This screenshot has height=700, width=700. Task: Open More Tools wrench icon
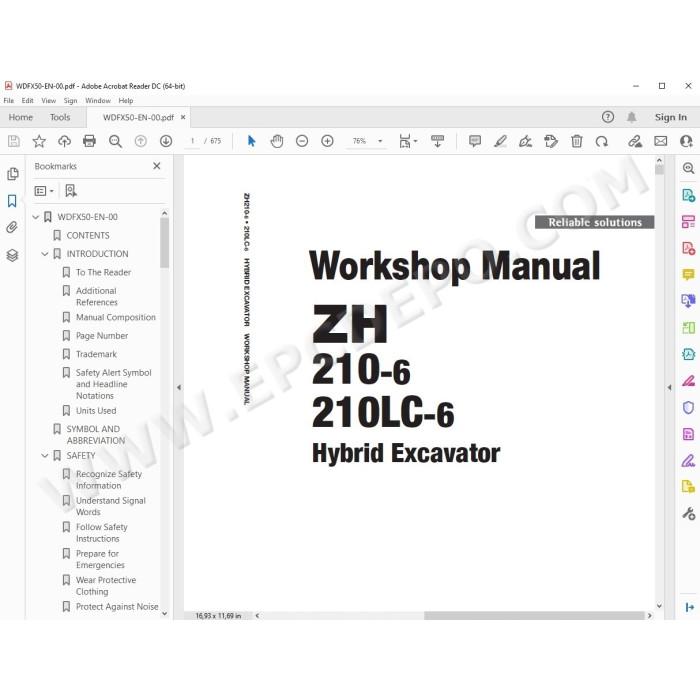(688, 514)
